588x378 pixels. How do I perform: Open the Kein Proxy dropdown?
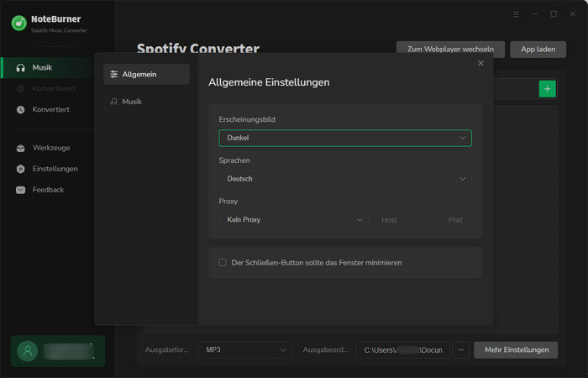pos(294,220)
